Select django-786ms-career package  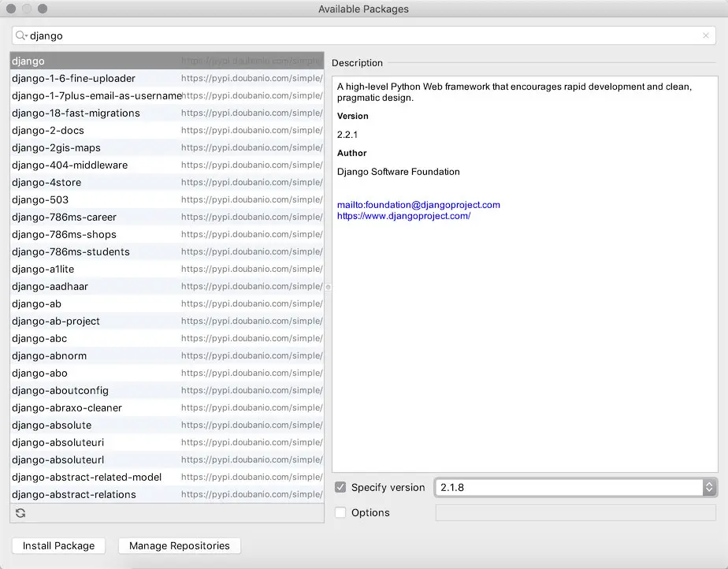pyautogui.click(x=167, y=217)
